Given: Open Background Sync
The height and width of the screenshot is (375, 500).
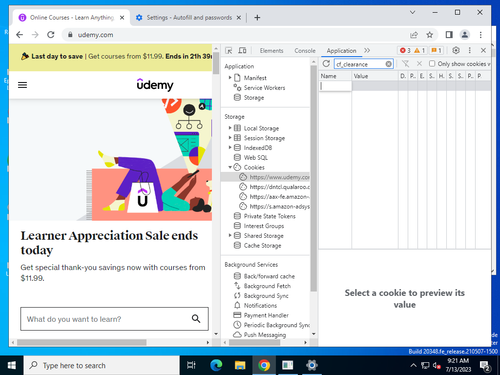Looking at the screenshot, I should coord(266,296).
